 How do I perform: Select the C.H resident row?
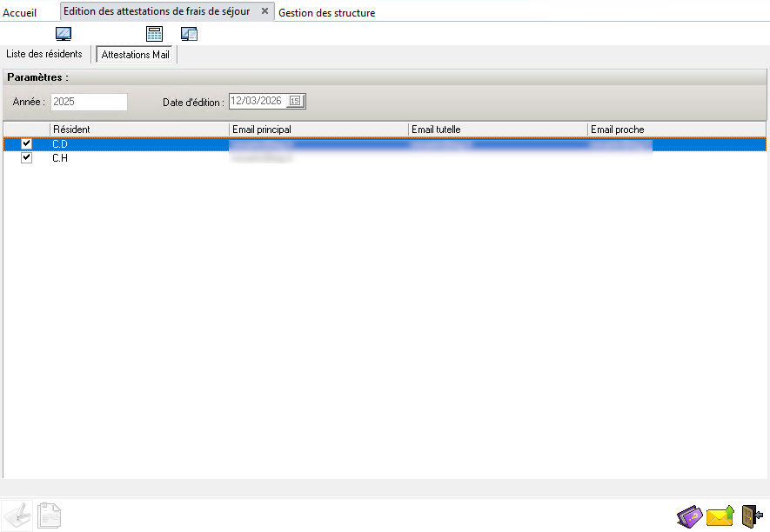coord(139,158)
